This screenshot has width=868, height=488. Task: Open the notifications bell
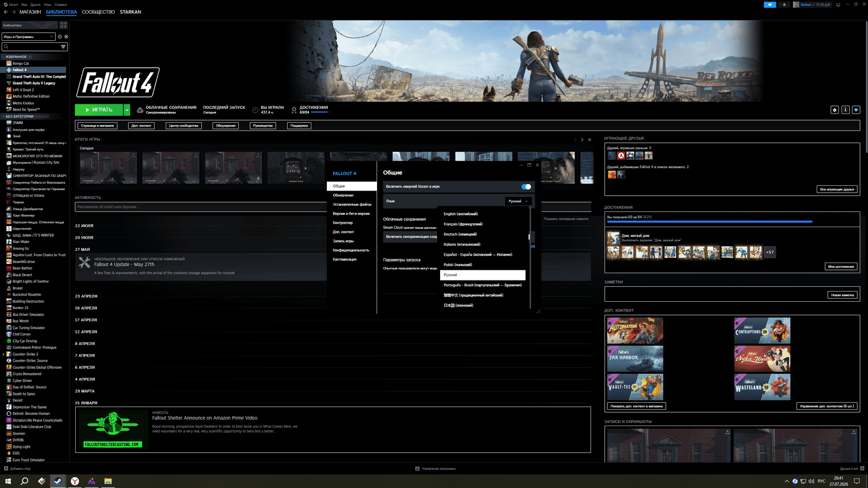[784, 5]
